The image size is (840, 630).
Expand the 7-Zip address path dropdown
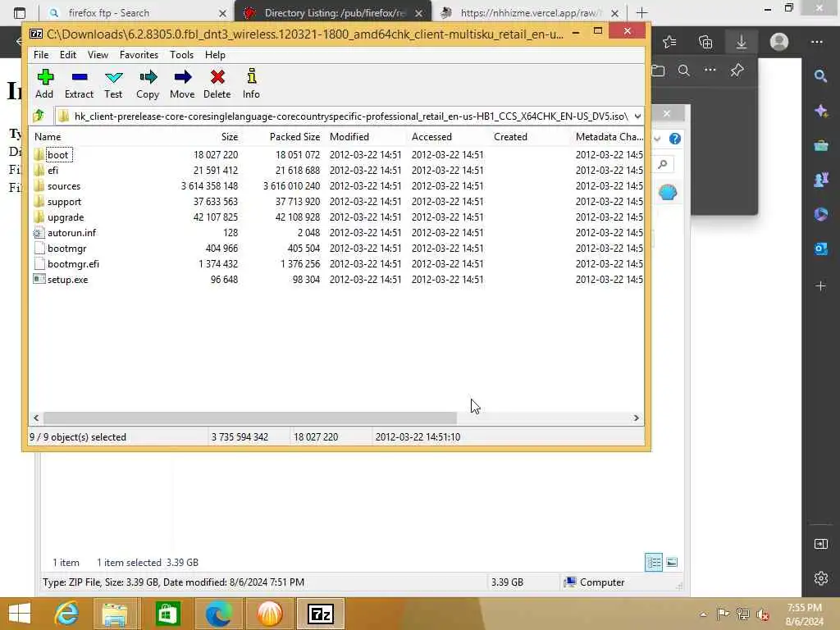(637, 116)
